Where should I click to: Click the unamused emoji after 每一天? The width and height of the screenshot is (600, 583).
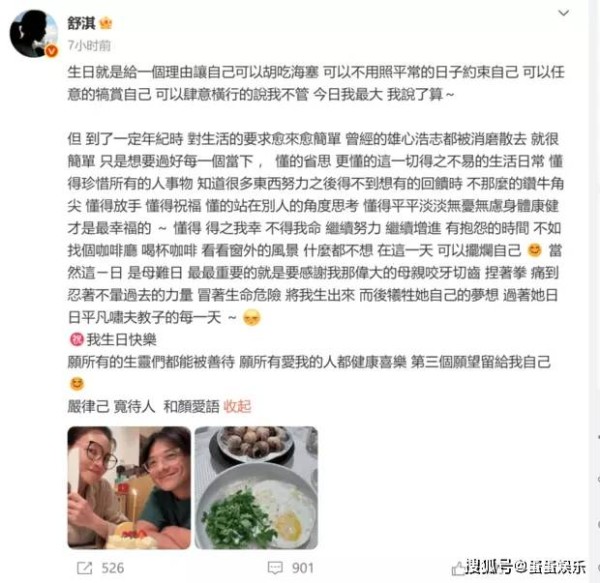point(252,318)
